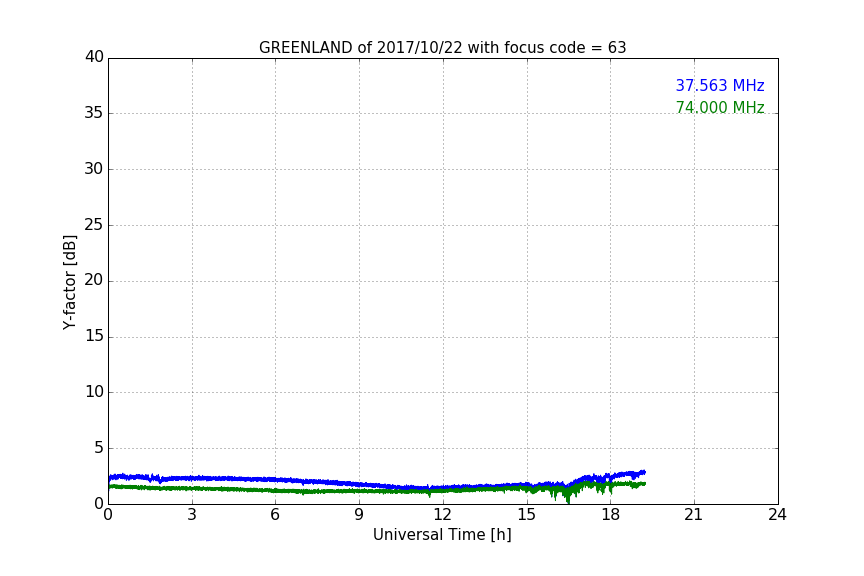Click x-axis tick label '21'

[x=694, y=515]
